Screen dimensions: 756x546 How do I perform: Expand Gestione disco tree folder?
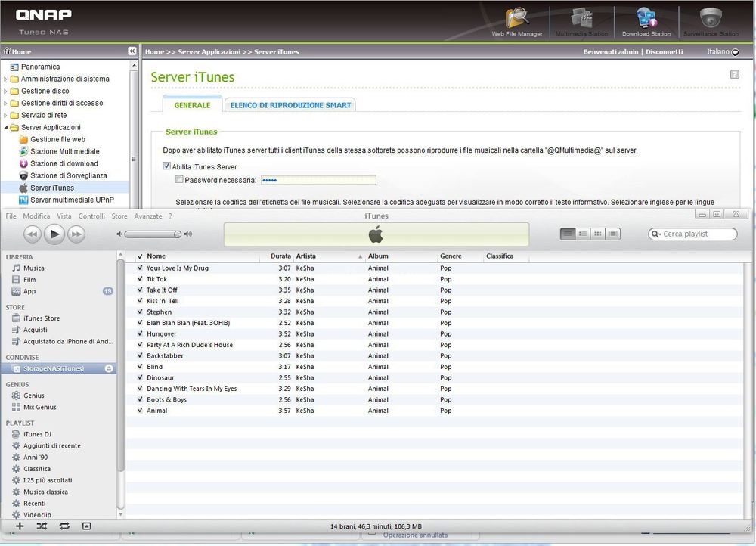5,91
